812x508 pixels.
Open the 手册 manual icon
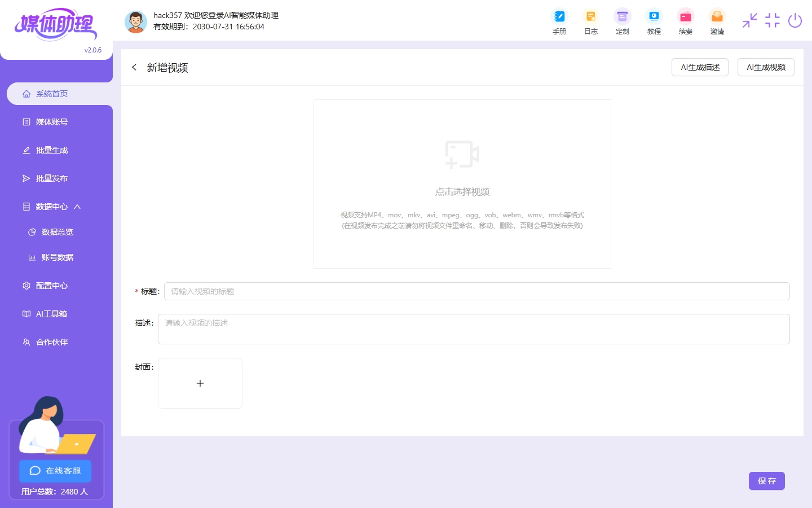coord(559,21)
